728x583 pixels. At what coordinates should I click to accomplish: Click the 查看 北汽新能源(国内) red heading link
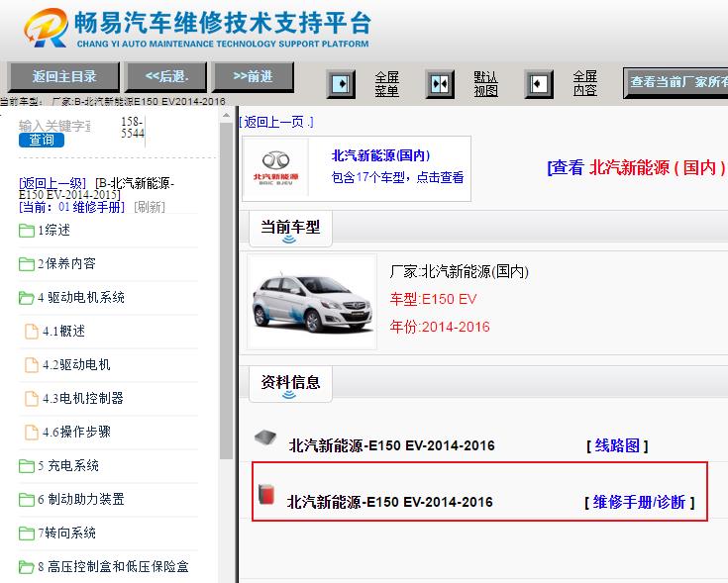point(637,167)
